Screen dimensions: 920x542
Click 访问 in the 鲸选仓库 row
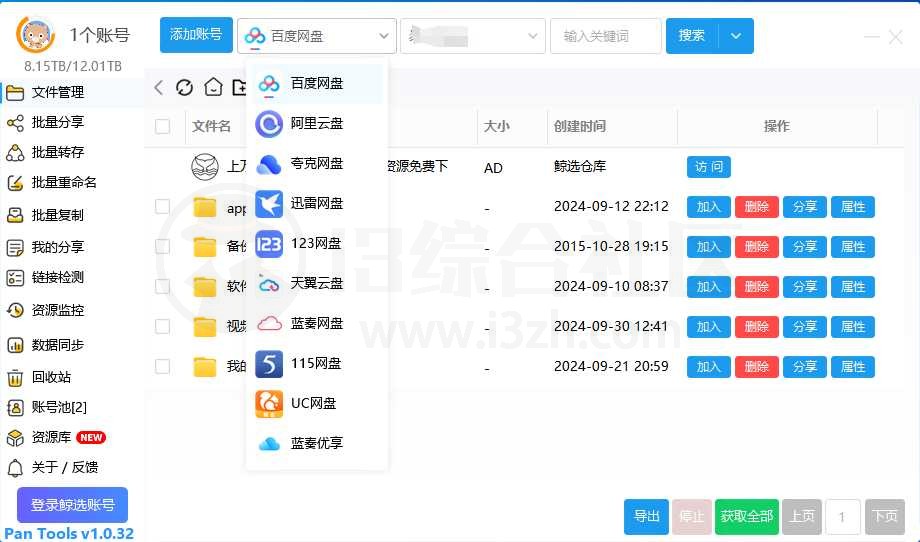pos(709,167)
